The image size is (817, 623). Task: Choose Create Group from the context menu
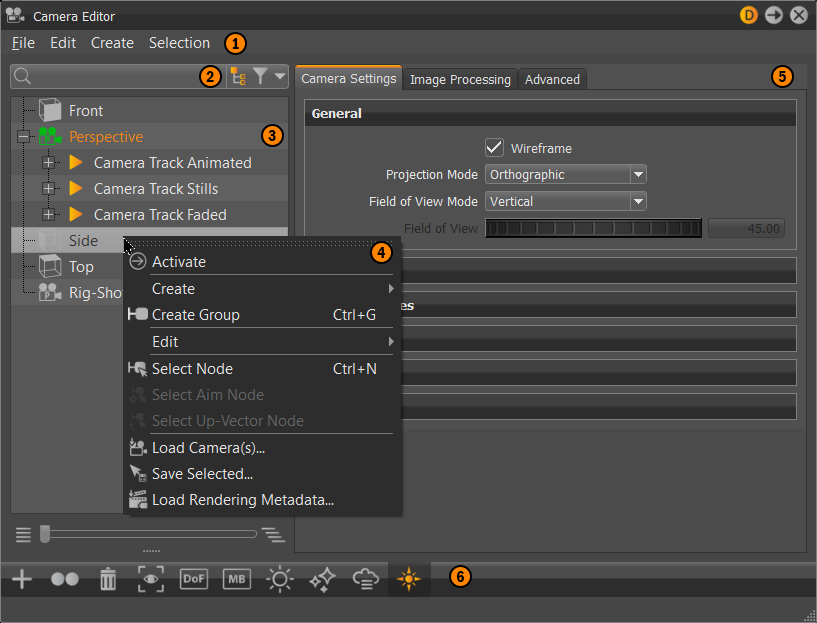click(x=262, y=315)
